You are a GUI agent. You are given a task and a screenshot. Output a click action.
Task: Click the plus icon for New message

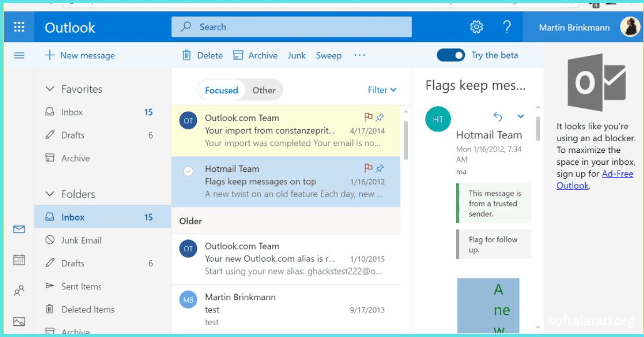(50, 55)
